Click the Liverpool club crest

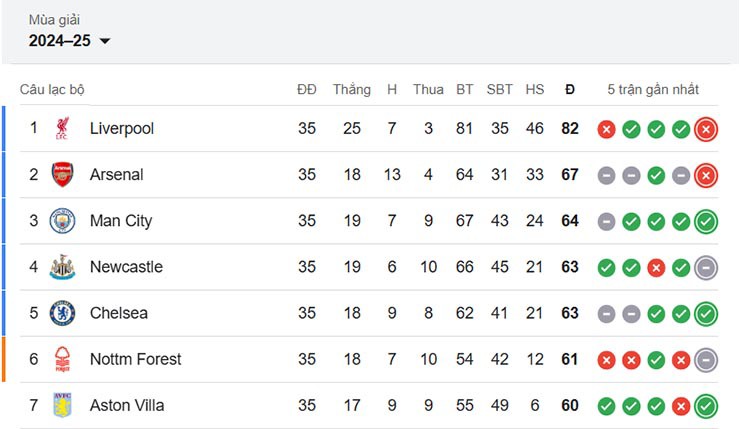pyautogui.click(x=62, y=129)
